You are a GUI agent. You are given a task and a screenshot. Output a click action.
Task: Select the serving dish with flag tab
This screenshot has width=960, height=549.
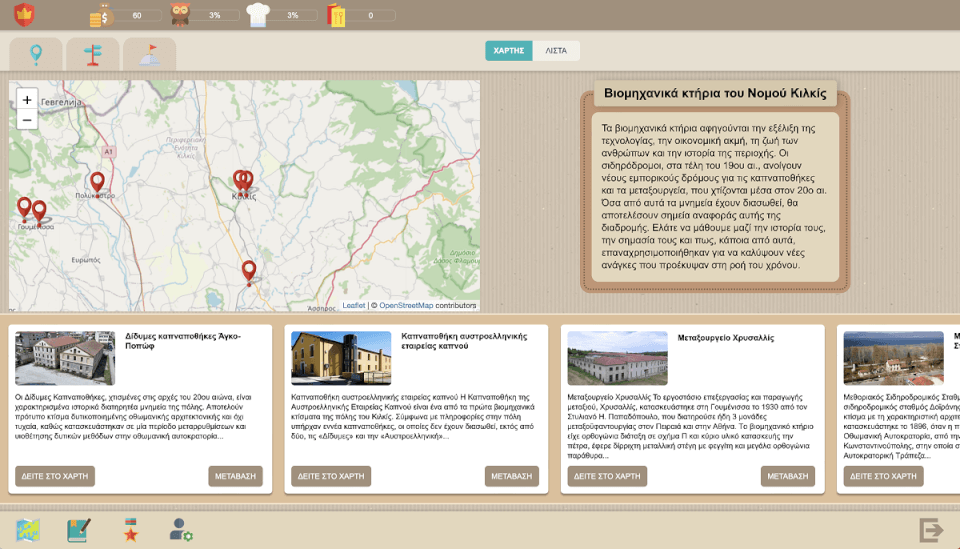(150, 54)
